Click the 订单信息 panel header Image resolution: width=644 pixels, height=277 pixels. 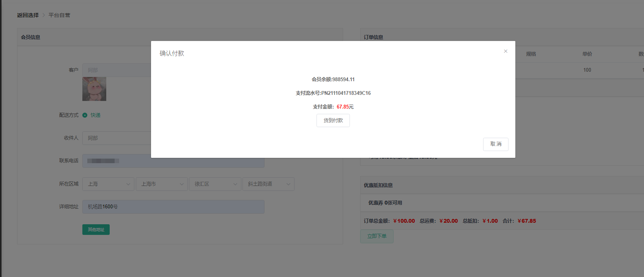(502, 37)
